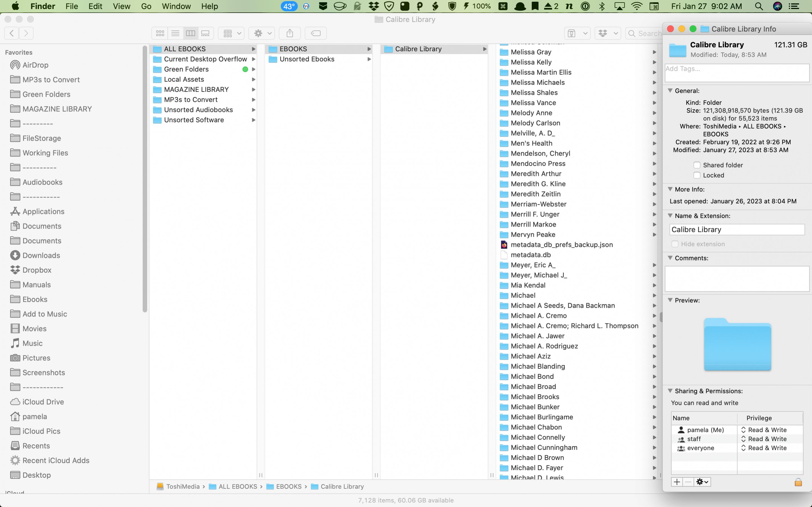This screenshot has width=812, height=507.
Task: Open AirDrop in the sidebar
Action: (x=35, y=65)
